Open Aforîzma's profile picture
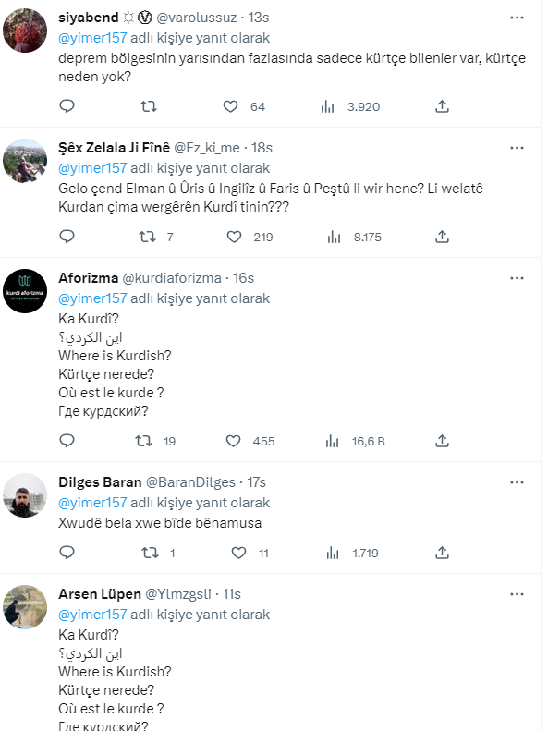Screen dimensions: 560x731 click(x=25, y=290)
